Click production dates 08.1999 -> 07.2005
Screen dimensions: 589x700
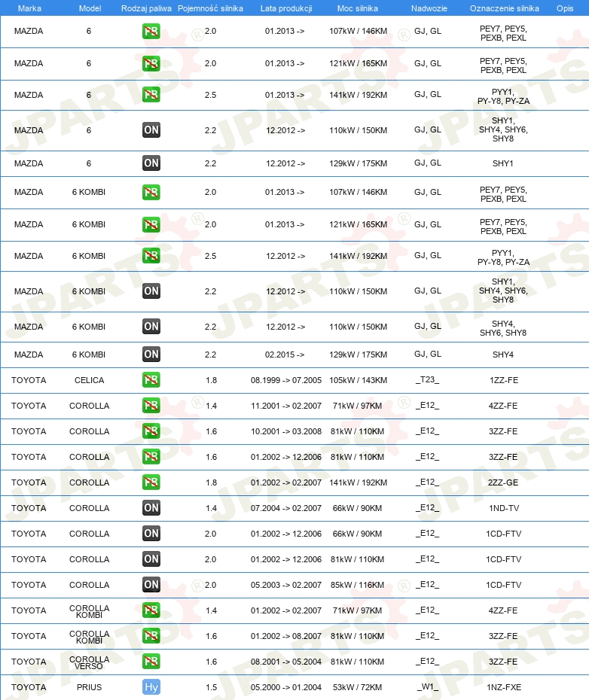click(x=286, y=380)
